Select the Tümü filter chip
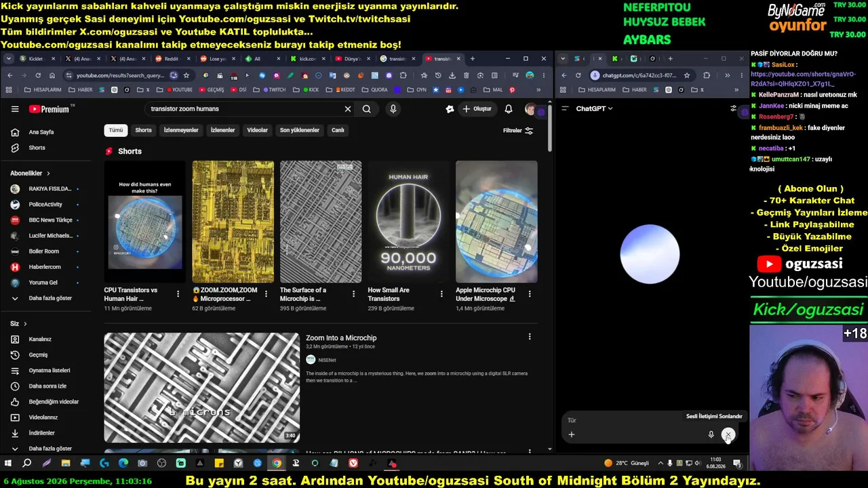Image resolution: width=868 pixels, height=488 pixels. (x=116, y=130)
